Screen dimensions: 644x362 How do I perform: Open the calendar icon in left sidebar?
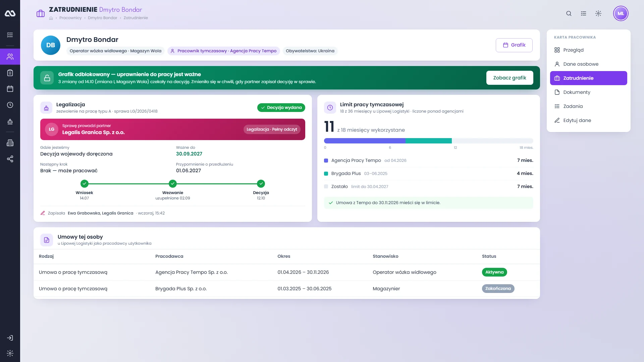pos(10,89)
